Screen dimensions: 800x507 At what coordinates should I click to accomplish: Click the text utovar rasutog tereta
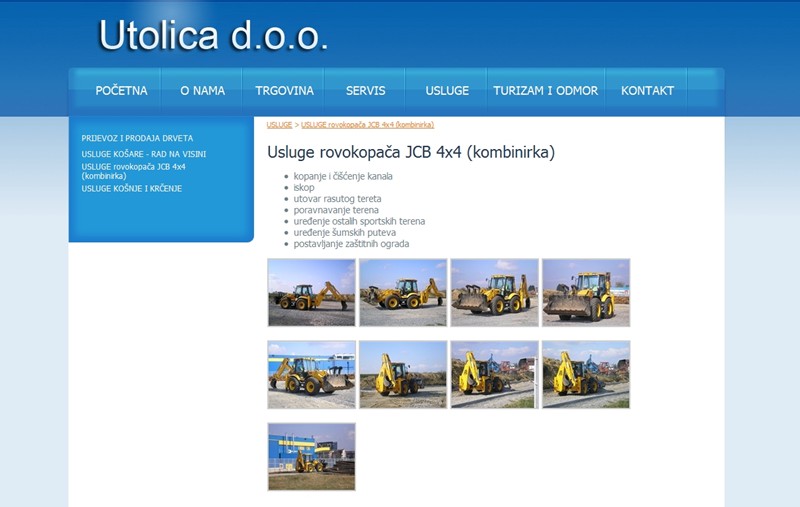click(x=337, y=199)
